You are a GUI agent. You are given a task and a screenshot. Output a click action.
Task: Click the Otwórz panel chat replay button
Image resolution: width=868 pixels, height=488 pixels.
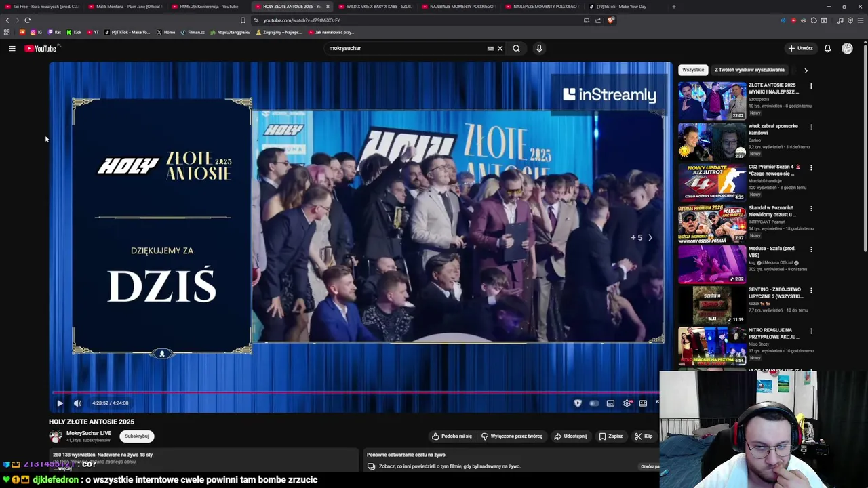650,466
